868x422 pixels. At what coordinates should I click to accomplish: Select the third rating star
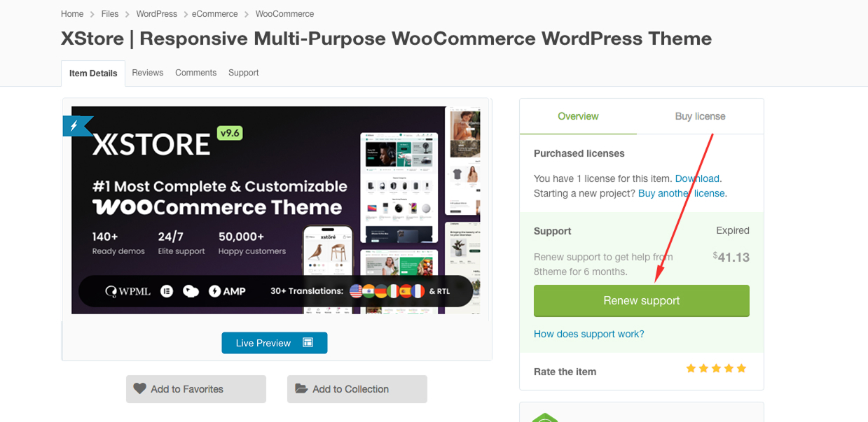click(716, 369)
